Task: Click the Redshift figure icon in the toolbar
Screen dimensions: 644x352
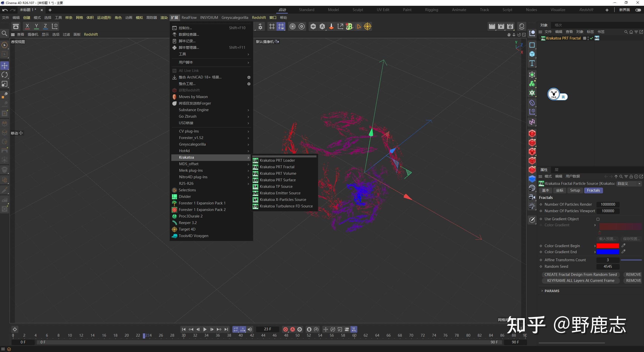Action: (x=349, y=26)
